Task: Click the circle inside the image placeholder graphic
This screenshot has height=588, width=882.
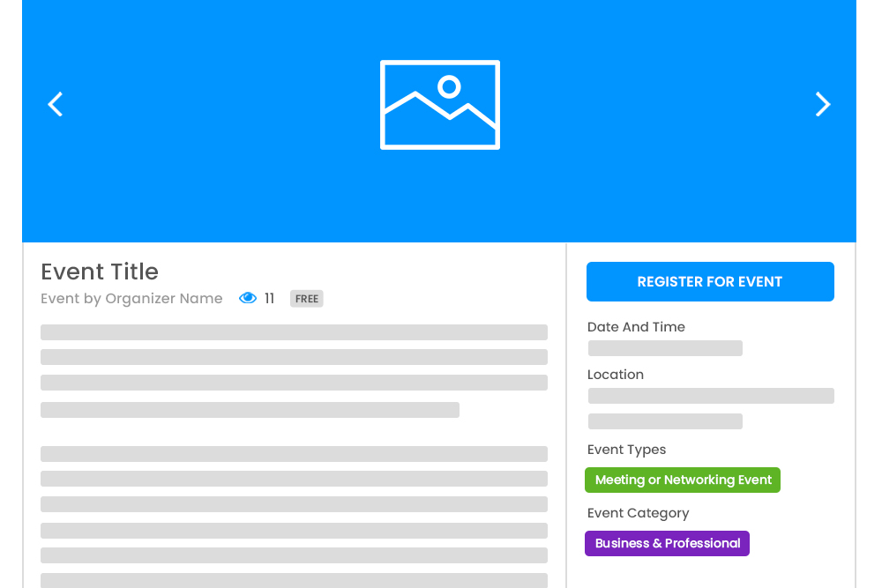Action: coord(451,86)
